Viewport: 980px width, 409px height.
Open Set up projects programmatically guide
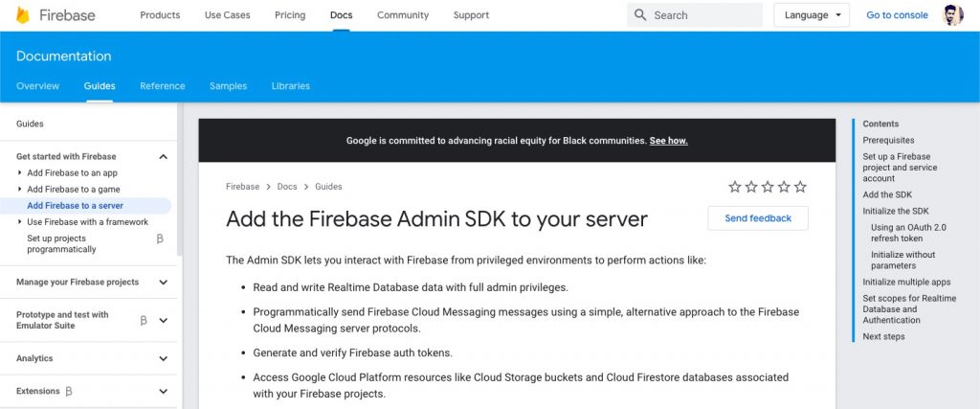tap(61, 244)
